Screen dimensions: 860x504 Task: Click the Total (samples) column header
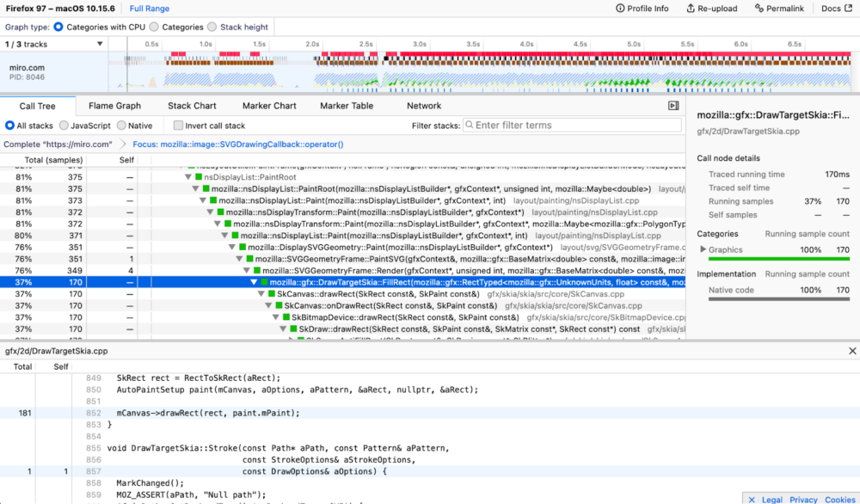53,160
